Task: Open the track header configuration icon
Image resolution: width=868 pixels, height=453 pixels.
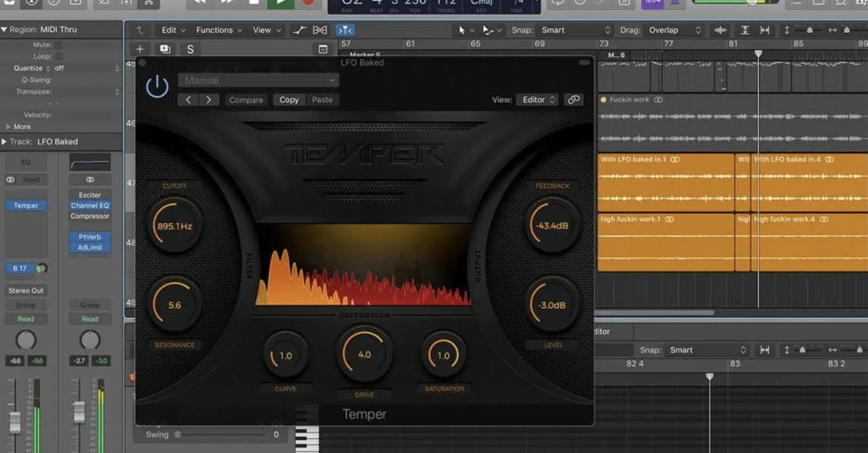Action: 323,49
